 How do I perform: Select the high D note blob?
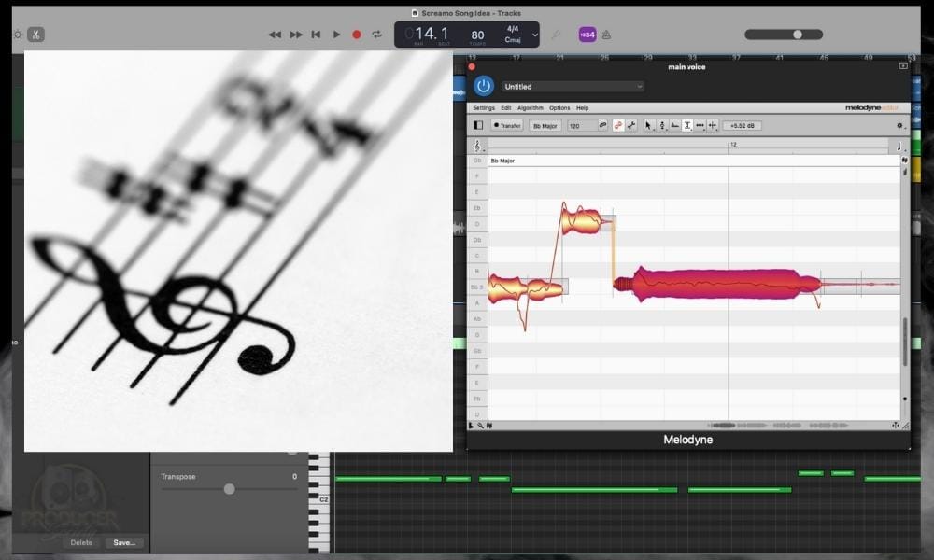pos(583,221)
